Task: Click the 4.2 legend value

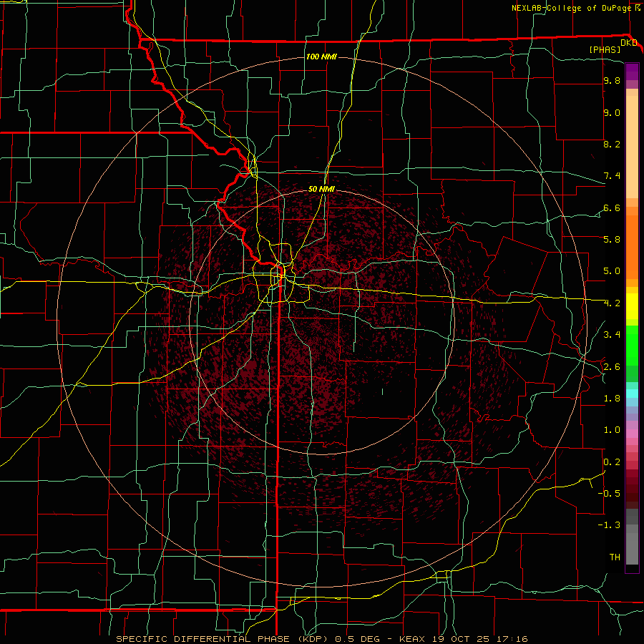Action: pyautogui.click(x=612, y=303)
